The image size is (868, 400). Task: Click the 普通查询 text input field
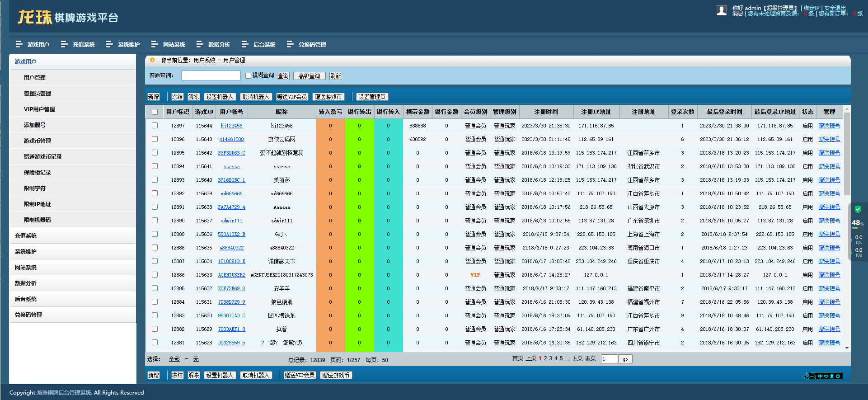tap(211, 75)
